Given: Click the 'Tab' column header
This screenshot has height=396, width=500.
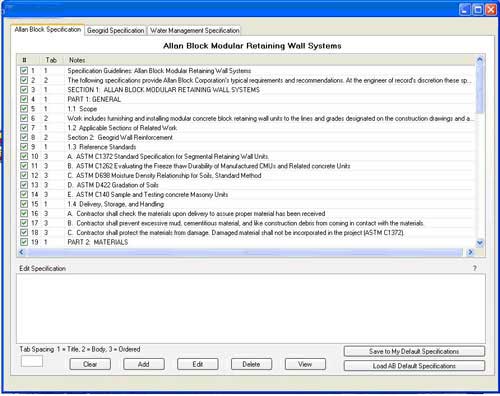Looking at the screenshot, I should point(52,60).
